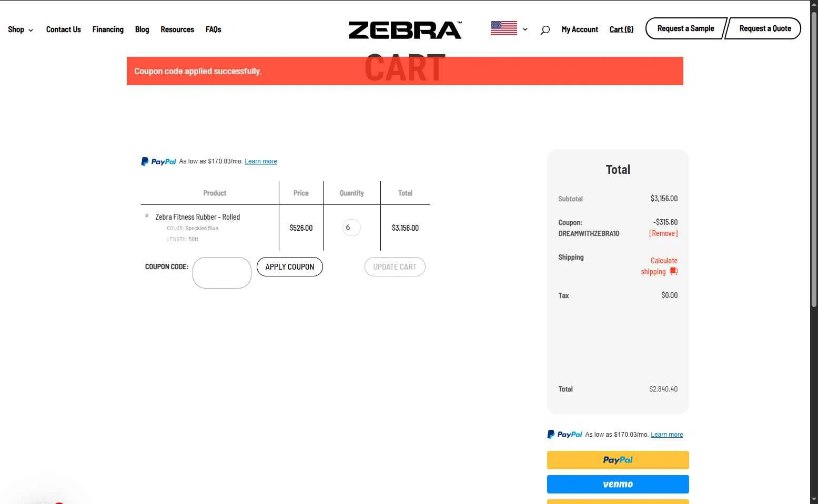The width and height of the screenshot is (818, 504).
Task: Click PayPal logo below the Total box
Action: [x=565, y=435]
